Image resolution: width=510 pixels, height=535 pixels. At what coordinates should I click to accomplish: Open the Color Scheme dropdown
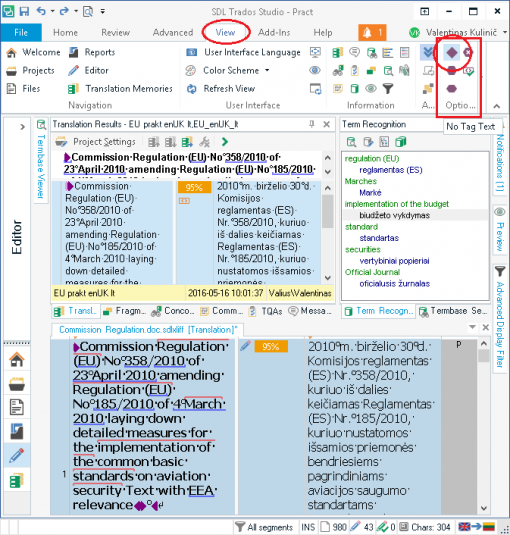point(228,71)
